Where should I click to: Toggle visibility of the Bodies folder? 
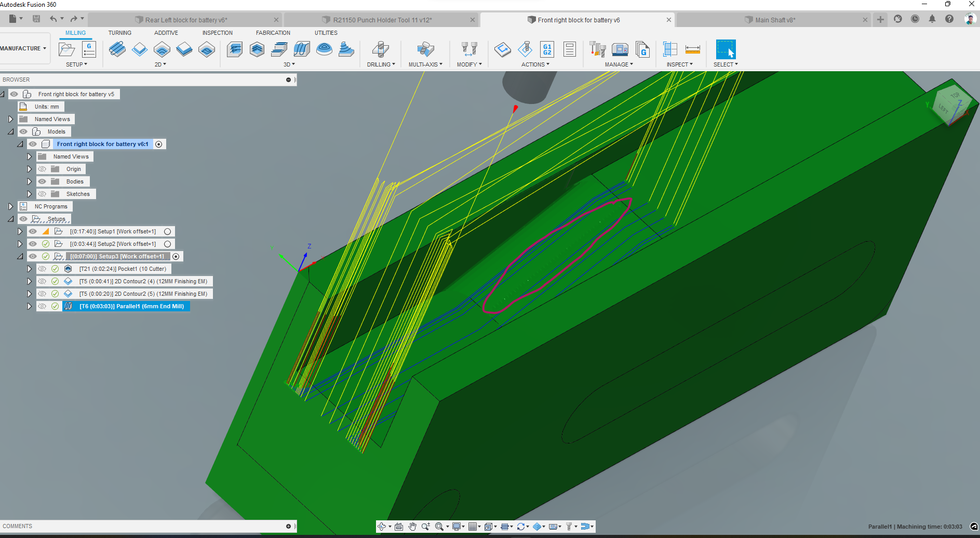point(42,181)
